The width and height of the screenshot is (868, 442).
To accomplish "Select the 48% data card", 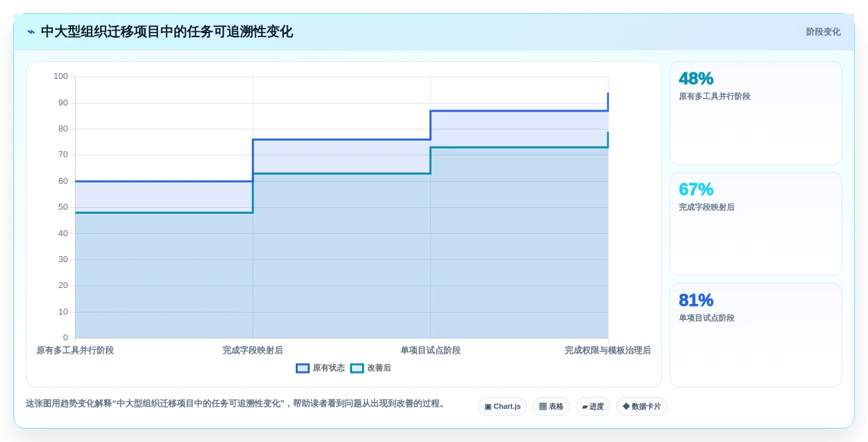I will pos(756,113).
